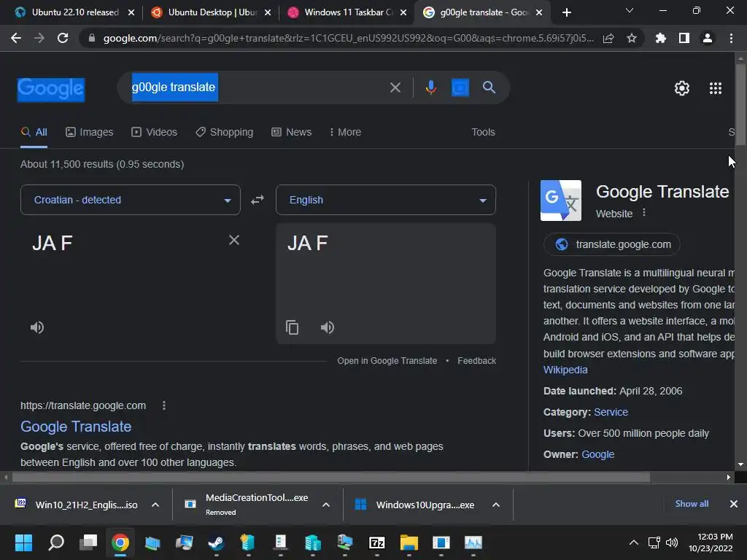The width and height of the screenshot is (747, 560).
Task: Open the 7-Zip taskbar icon
Action: [x=377, y=542]
